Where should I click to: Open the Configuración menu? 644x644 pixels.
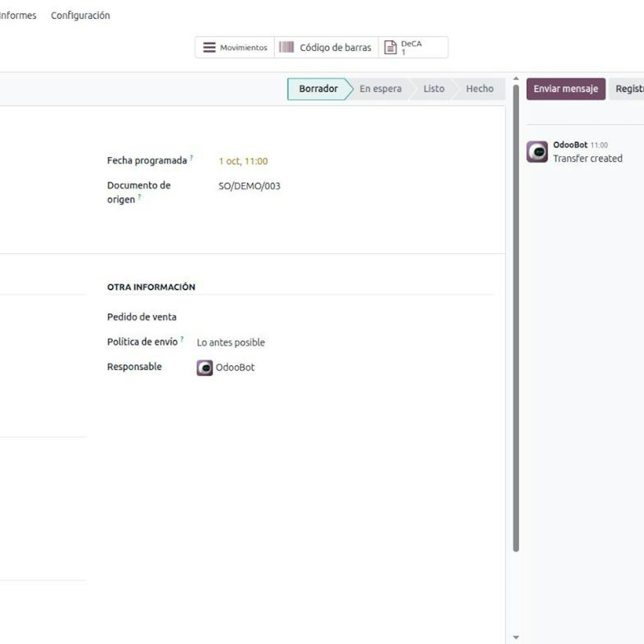click(80, 15)
